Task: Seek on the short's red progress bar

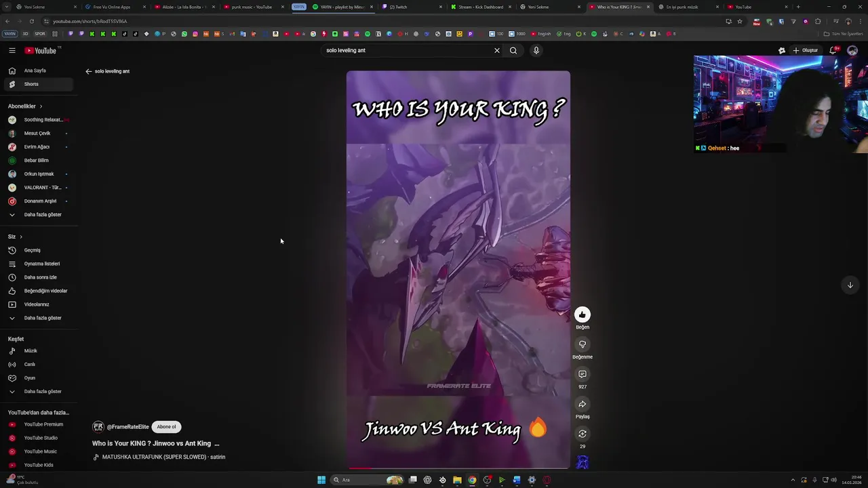Action: [x=458, y=468]
